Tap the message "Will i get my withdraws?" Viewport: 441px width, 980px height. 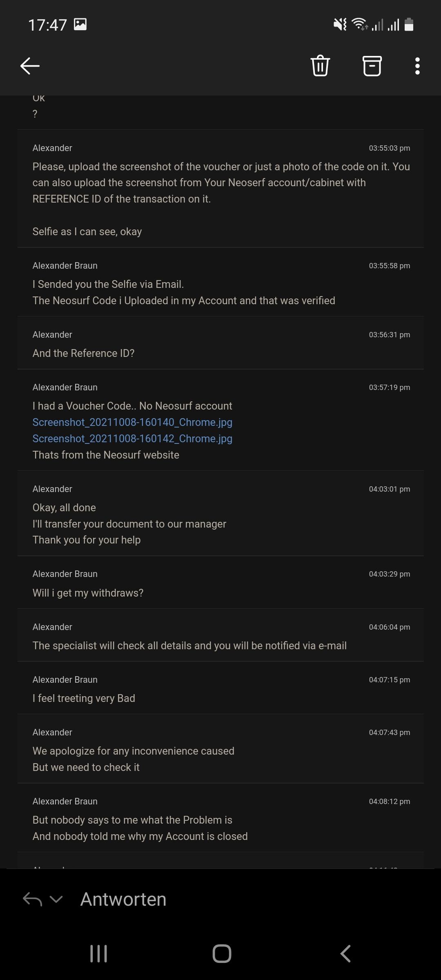(x=88, y=593)
